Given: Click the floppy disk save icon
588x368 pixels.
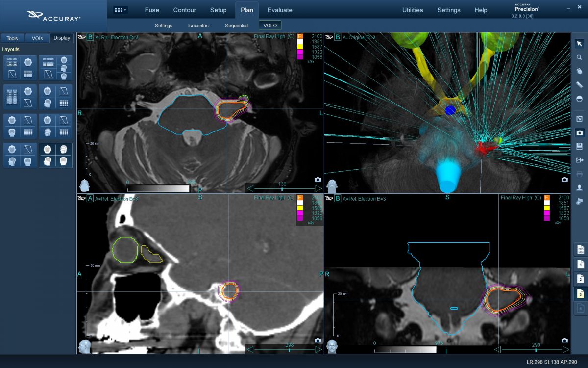Looking at the screenshot, I should tap(579, 146).
